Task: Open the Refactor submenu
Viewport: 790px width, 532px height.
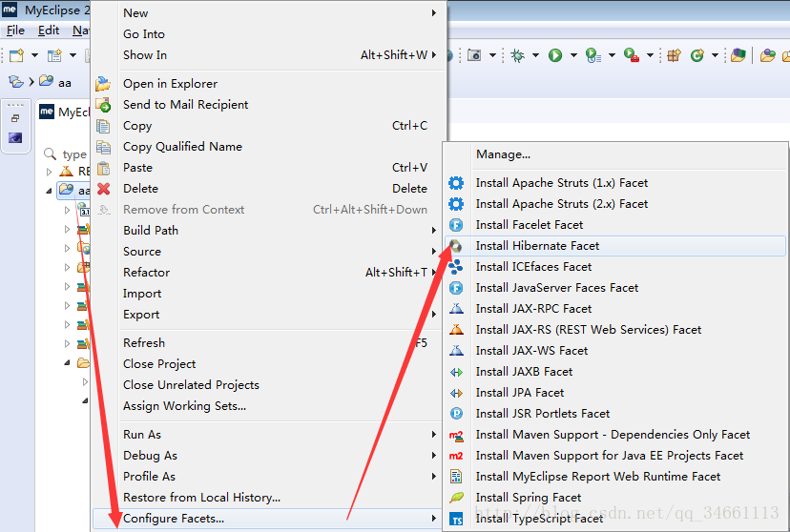Action: coord(267,273)
